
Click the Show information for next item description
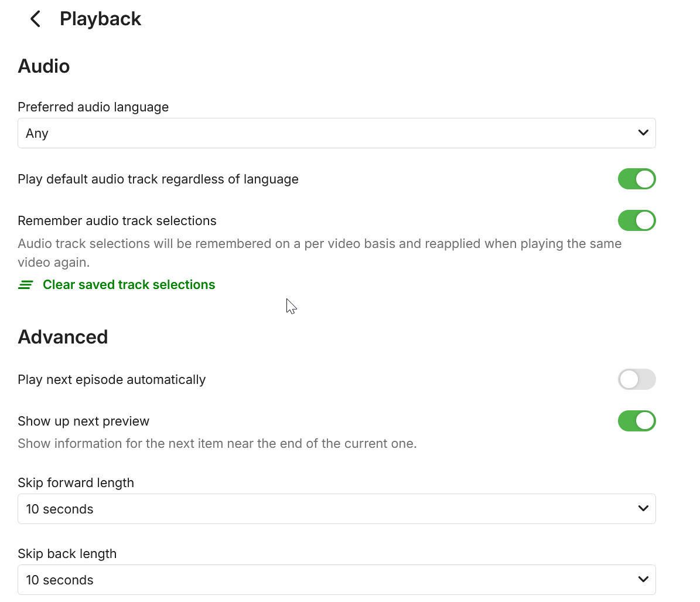coord(217,444)
